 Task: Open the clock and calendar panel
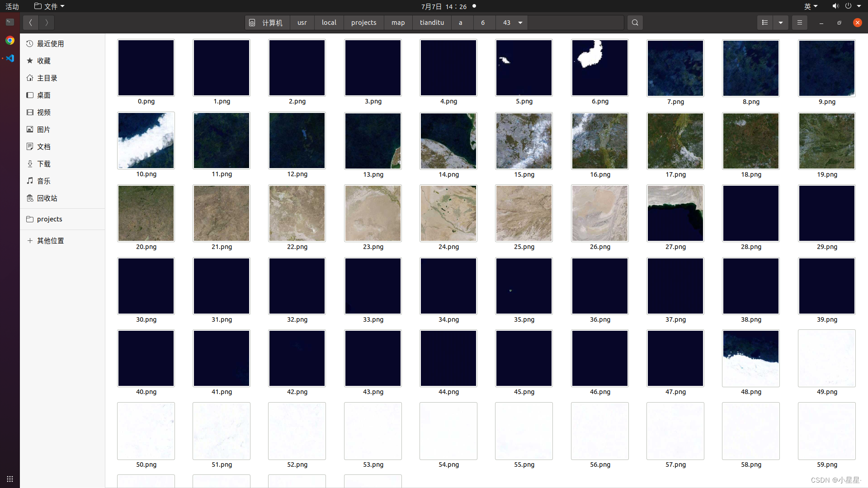(x=448, y=6)
